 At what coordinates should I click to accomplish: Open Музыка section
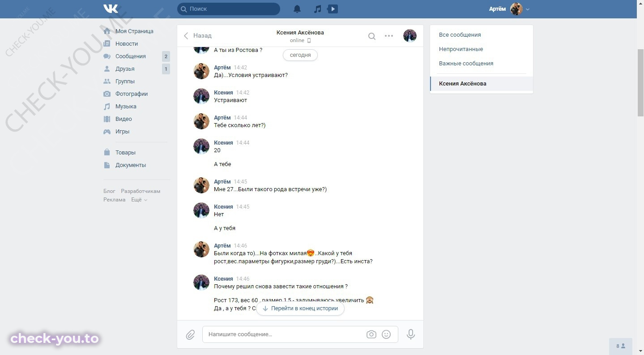126,107
